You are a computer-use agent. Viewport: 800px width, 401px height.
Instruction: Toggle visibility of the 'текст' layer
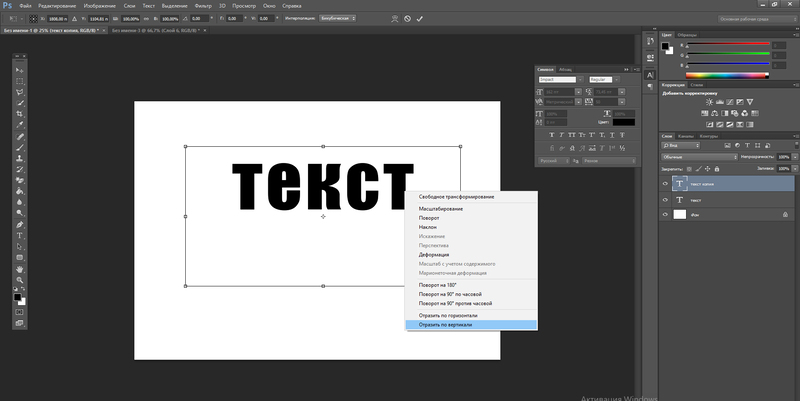click(x=665, y=200)
